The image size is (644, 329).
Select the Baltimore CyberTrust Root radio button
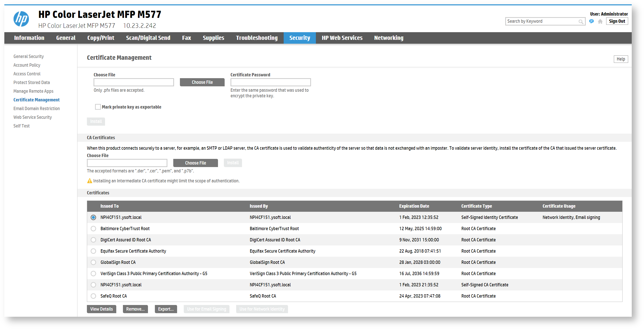coord(93,229)
